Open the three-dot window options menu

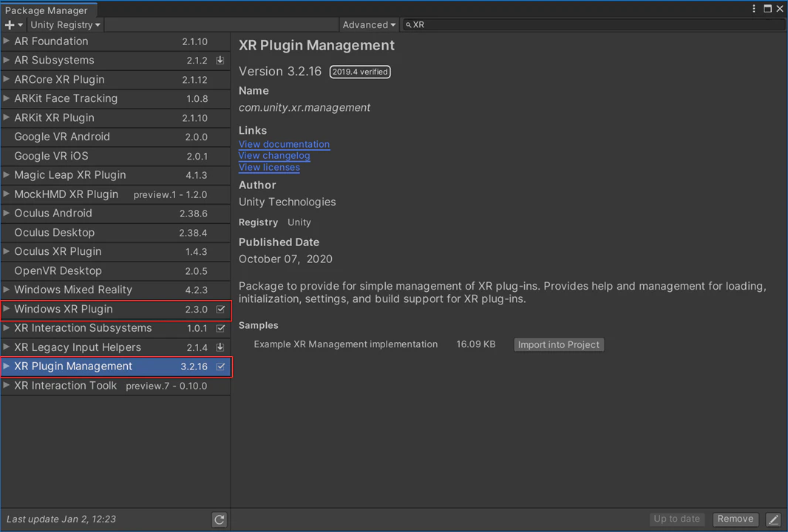pyautogui.click(x=754, y=9)
